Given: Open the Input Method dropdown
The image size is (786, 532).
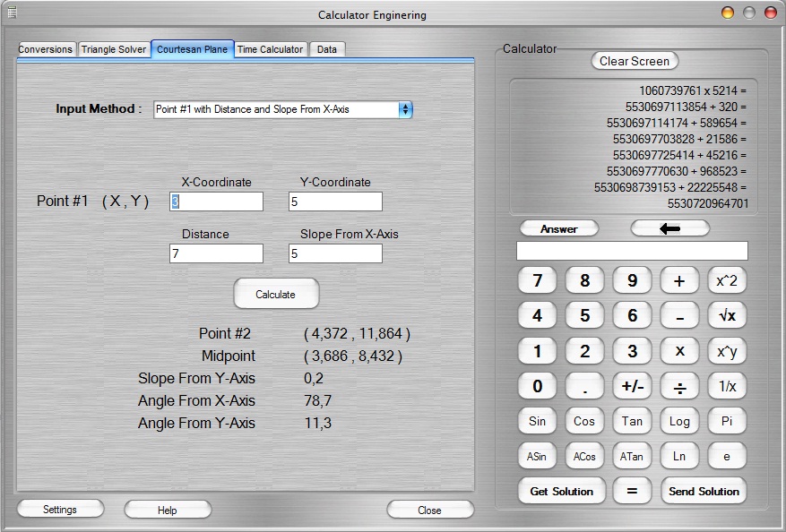Looking at the screenshot, I should click(283, 109).
